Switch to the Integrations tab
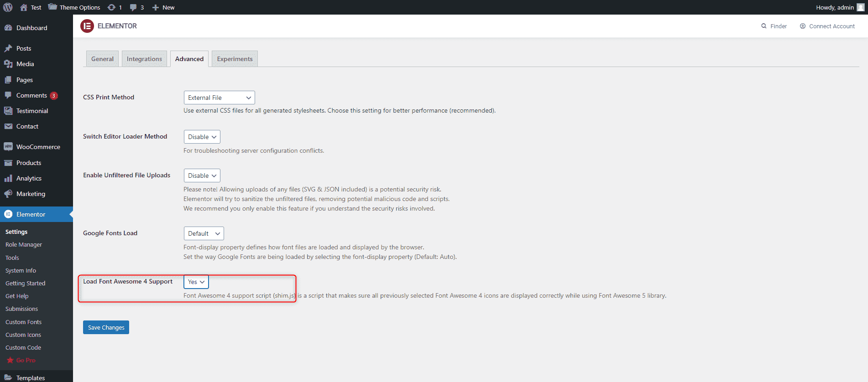 [144, 59]
